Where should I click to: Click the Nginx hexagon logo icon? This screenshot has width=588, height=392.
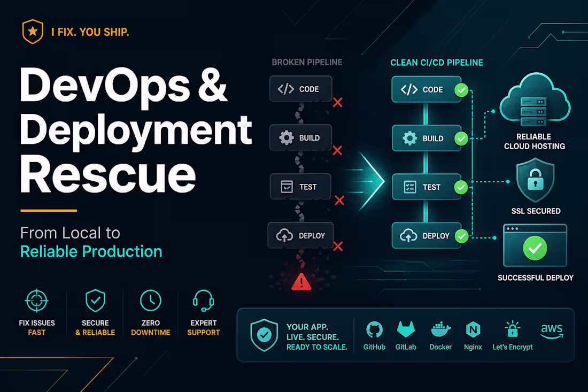[x=473, y=330]
